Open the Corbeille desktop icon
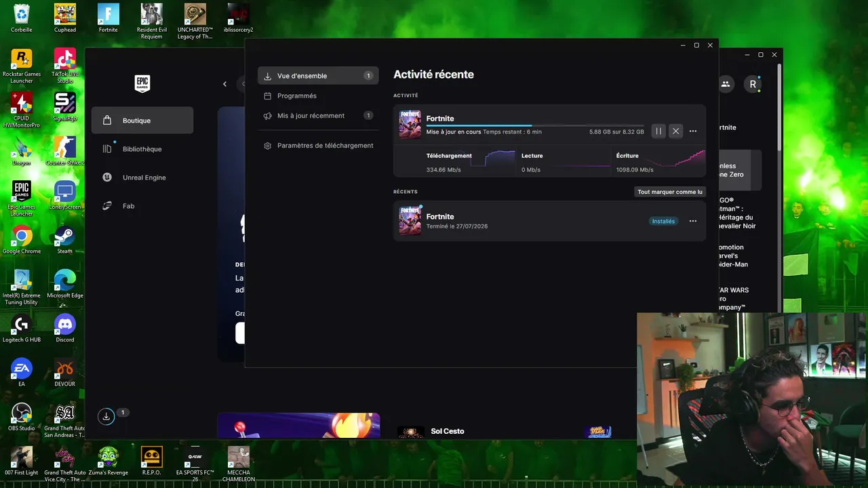 coord(22,18)
